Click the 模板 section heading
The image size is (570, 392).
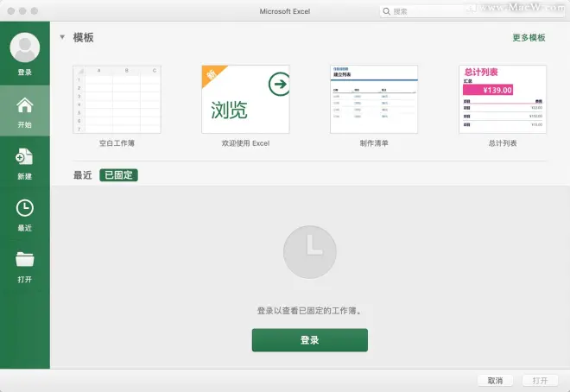pyautogui.click(x=83, y=37)
